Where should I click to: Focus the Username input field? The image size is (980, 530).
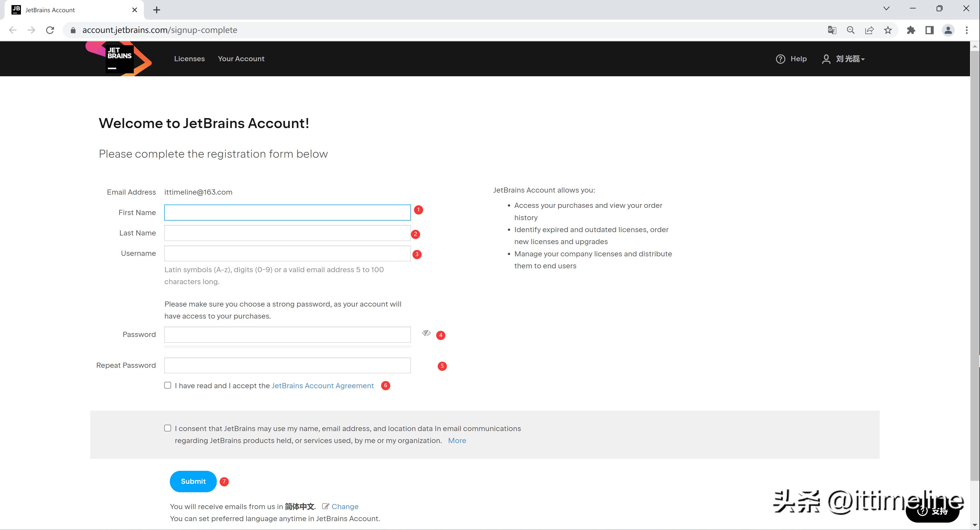click(287, 254)
